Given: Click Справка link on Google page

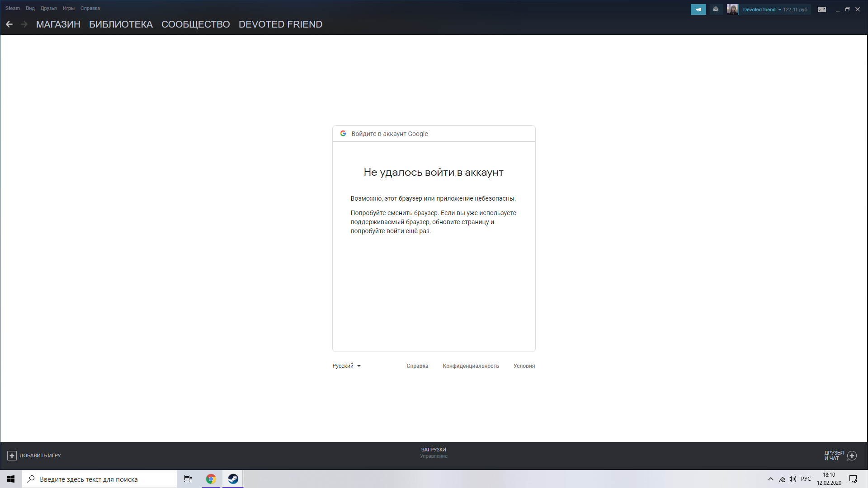Looking at the screenshot, I should coord(417,366).
